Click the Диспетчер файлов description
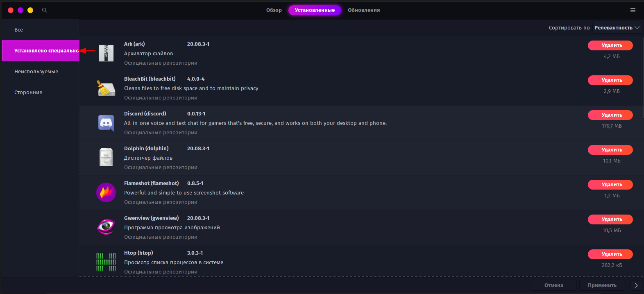 tap(148, 158)
